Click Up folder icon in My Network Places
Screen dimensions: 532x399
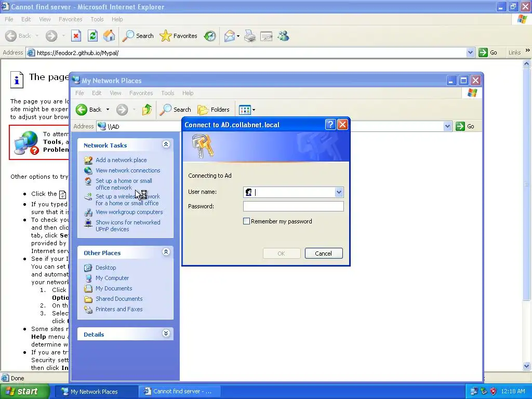pyautogui.click(x=147, y=110)
